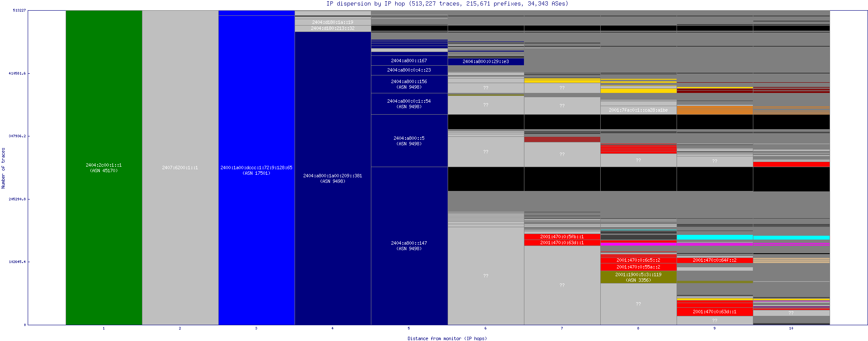Click the red 2001:470:0:64f::2 segment
Screen dimensions: 868x341
(x=715, y=260)
